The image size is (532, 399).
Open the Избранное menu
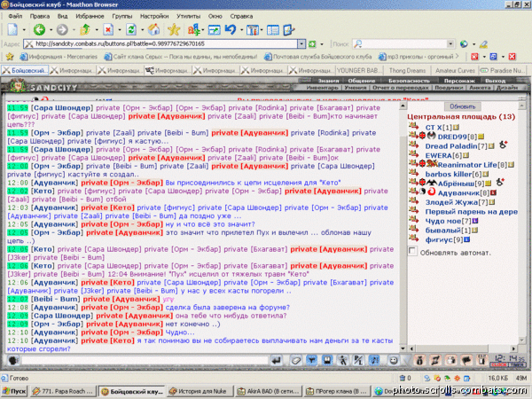90,16
